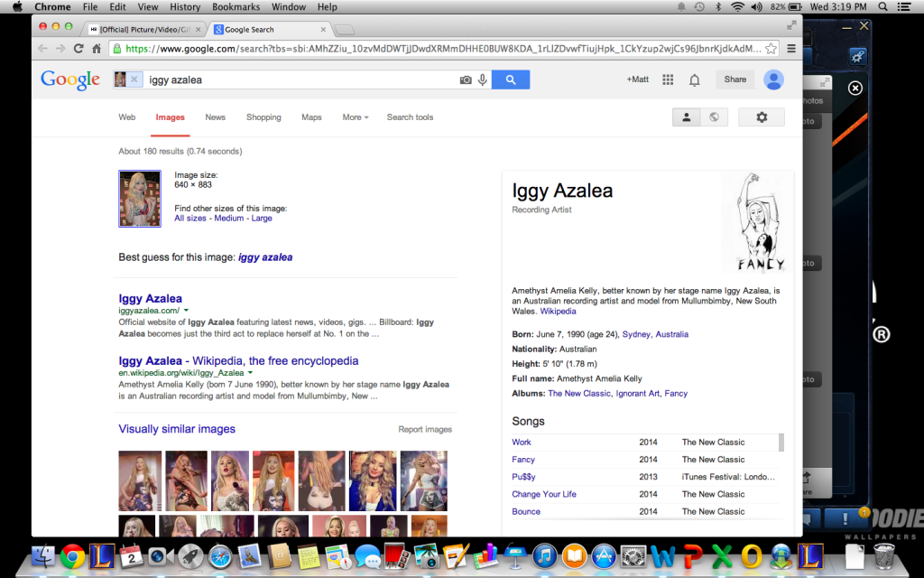Expand dropdown arrow beside iggyazalea.com
The width and height of the screenshot is (924, 578).
pos(186,311)
